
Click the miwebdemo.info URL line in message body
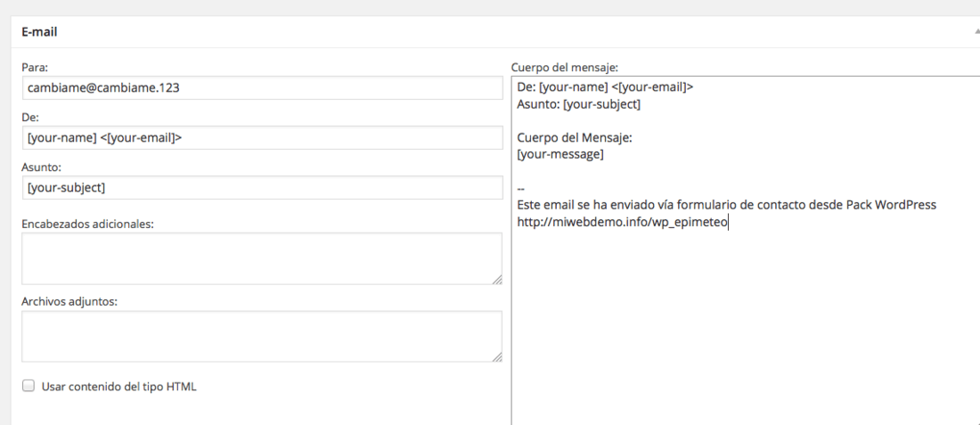pos(623,222)
